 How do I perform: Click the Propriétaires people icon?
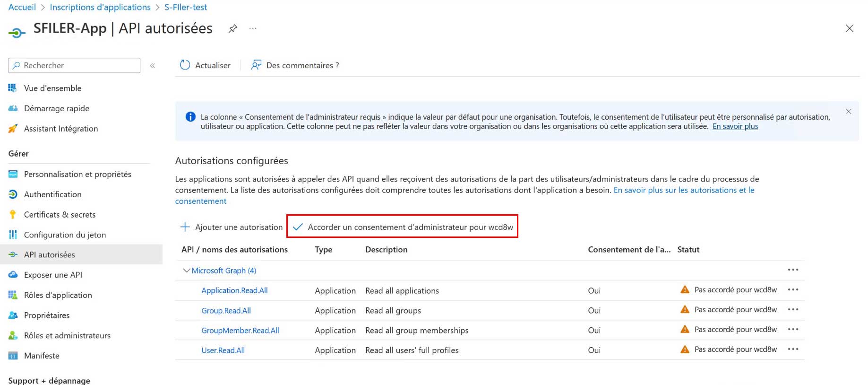point(13,315)
